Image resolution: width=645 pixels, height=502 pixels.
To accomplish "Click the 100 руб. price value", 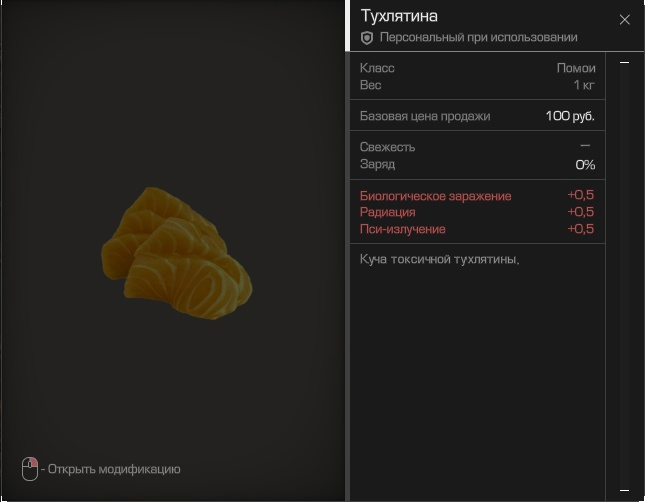I will pyautogui.click(x=570, y=116).
